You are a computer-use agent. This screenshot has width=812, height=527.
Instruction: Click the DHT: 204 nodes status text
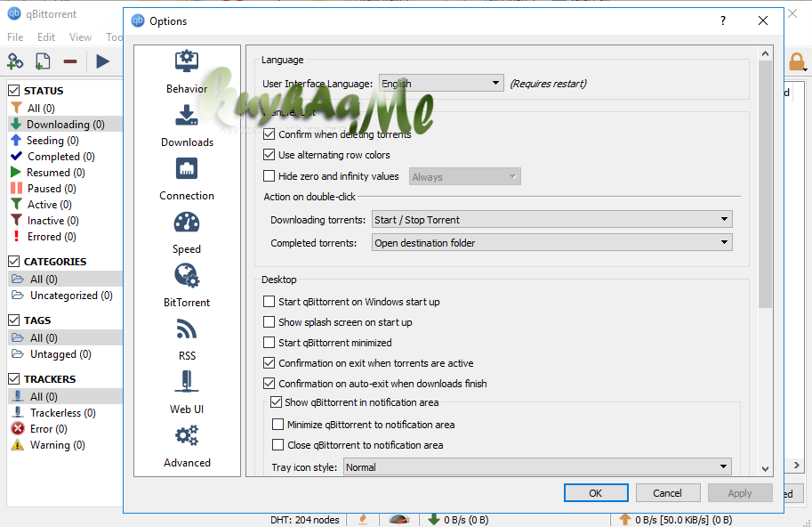(304, 520)
